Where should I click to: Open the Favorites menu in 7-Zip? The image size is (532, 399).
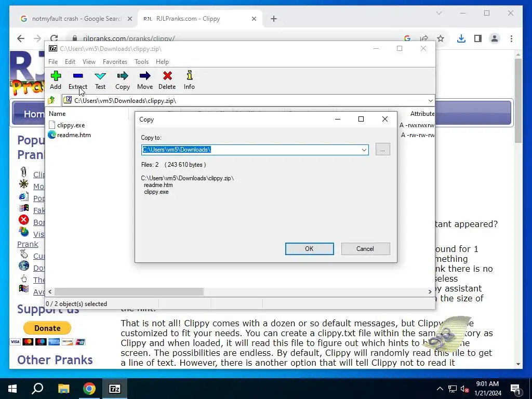(115, 62)
